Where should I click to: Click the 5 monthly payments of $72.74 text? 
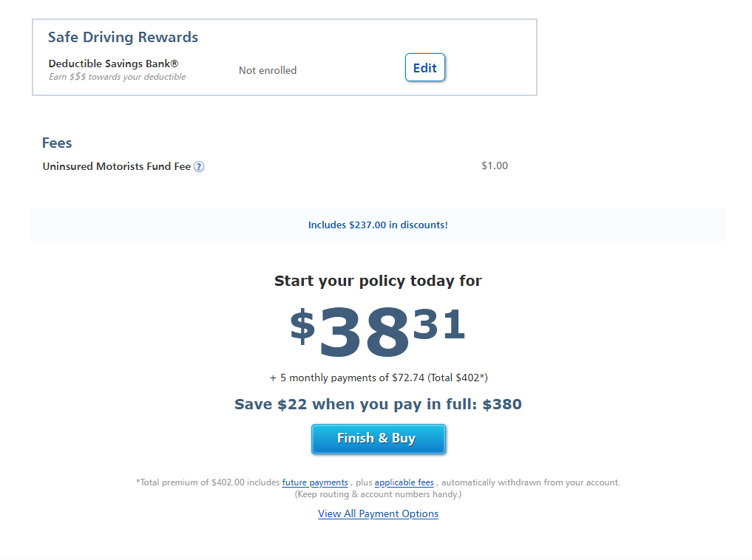pyautogui.click(x=378, y=378)
